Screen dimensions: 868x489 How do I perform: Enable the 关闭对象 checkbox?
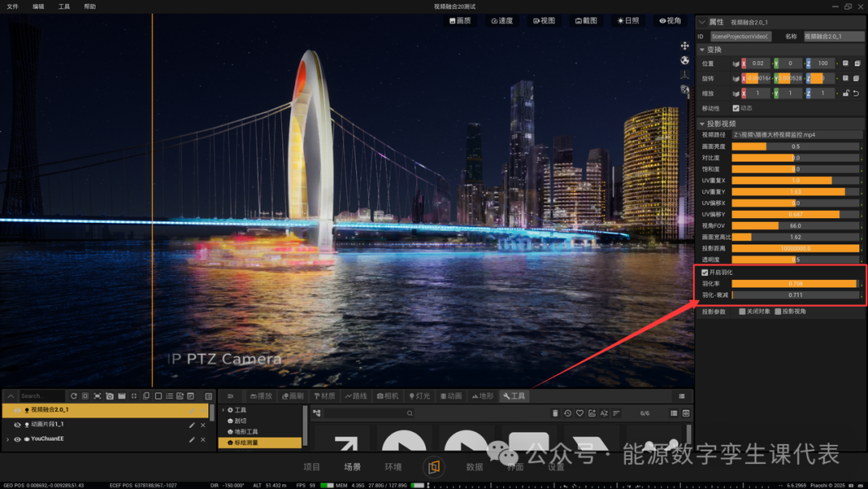[743, 311]
